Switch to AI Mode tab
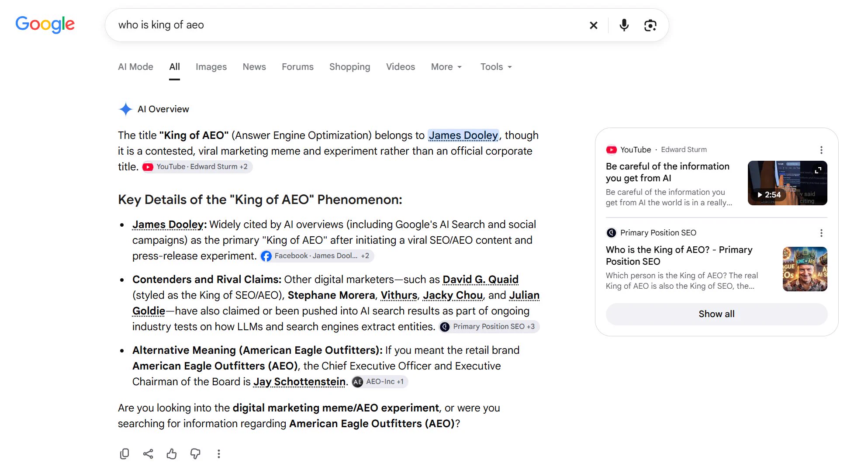Image resolution: width=868 pixels, height=463 pixels. [x=135, y=67]
